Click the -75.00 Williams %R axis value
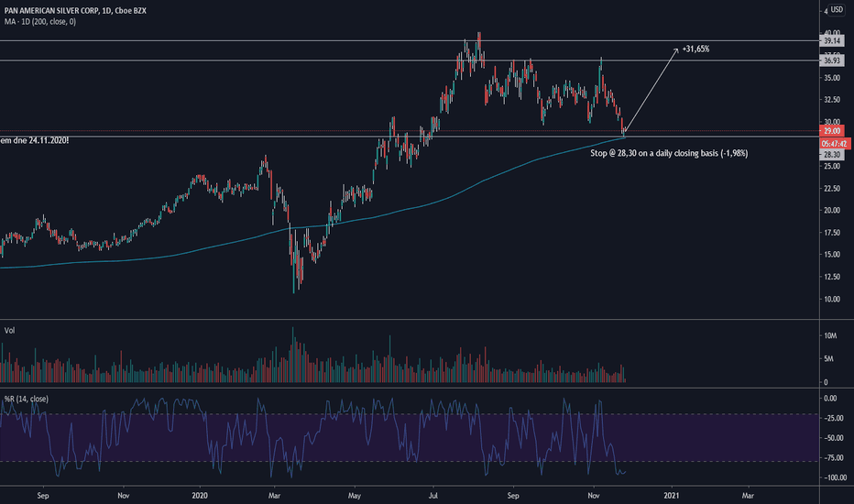This screenshot has height=504, width=854. [832, 458]
